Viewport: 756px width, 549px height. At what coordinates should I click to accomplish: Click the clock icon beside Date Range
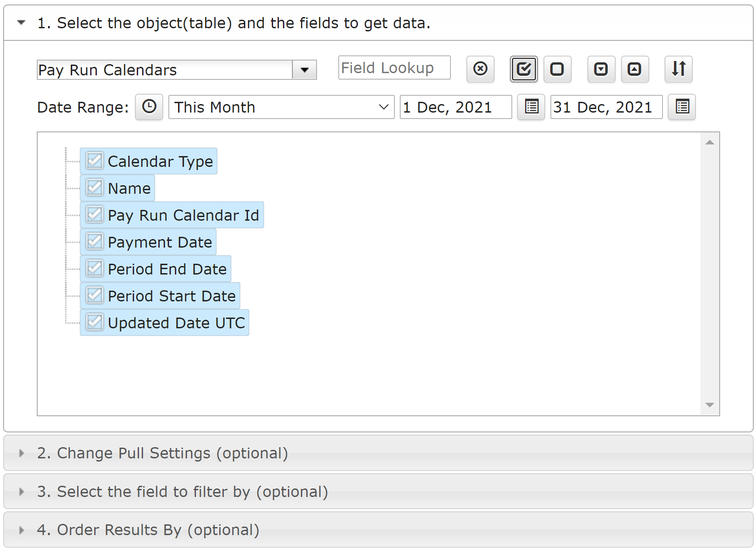(x=149, y=107)
